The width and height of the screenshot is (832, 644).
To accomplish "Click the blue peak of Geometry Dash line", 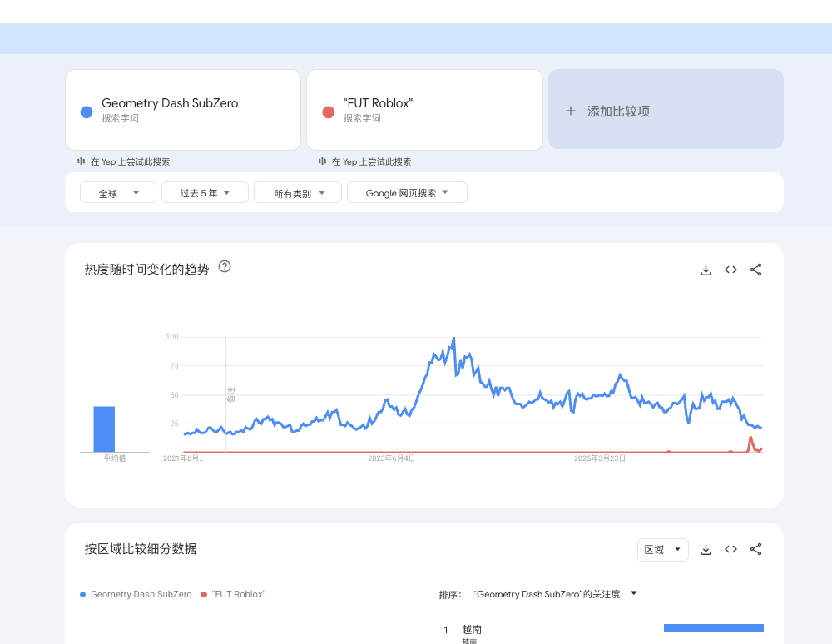I will 453,339.
